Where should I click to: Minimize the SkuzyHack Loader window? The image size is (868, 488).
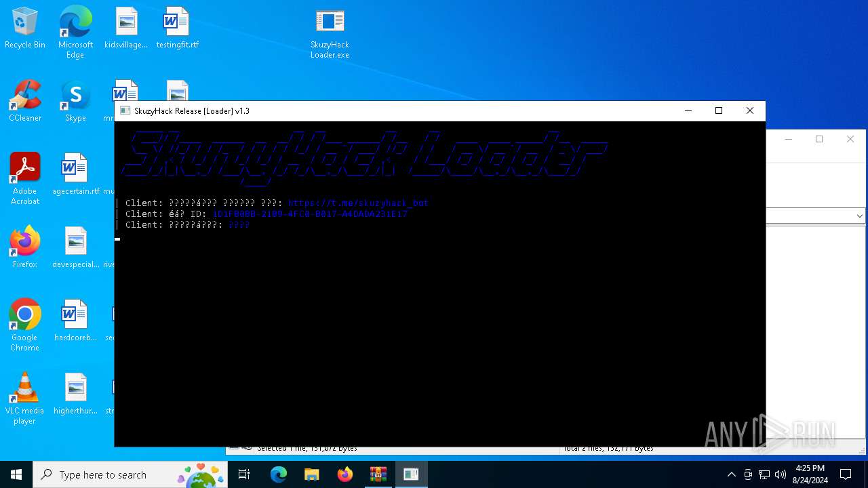pyautogui.click(x=688, y=110)
